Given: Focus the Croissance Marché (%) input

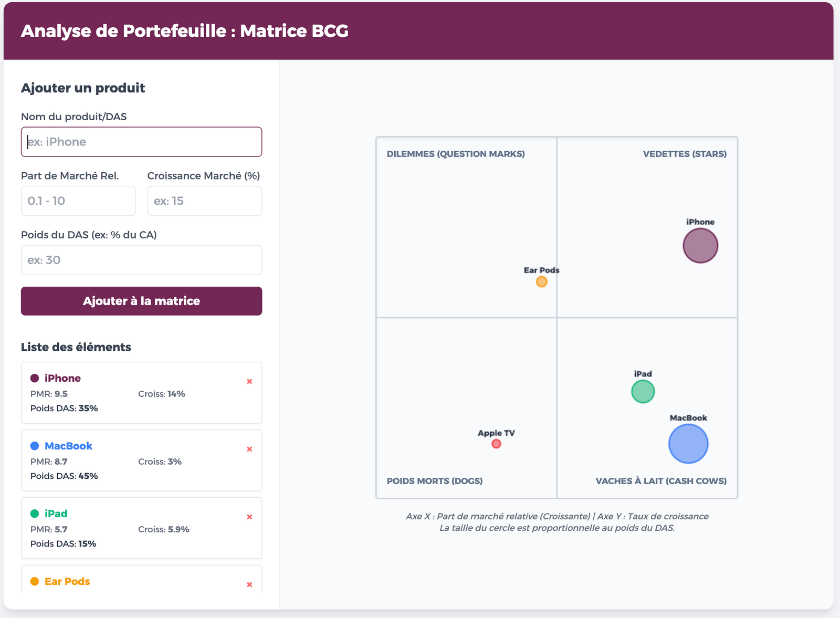Looking at the screenshot, I should click(204, 201).
